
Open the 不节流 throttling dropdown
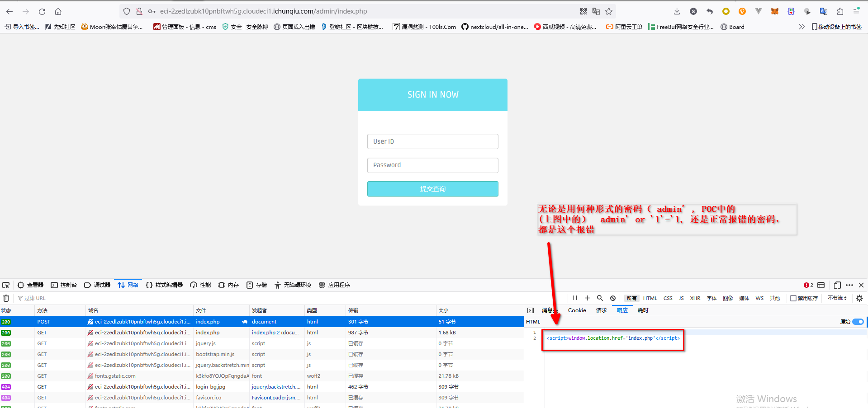point(837,298)
